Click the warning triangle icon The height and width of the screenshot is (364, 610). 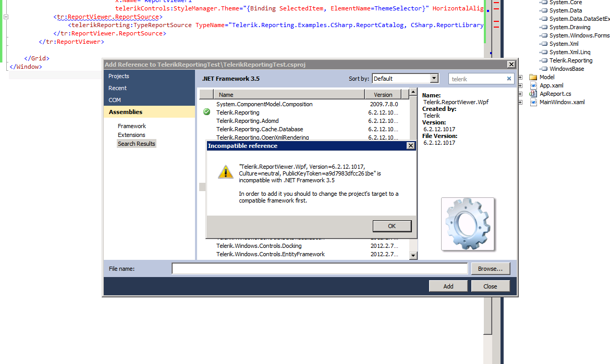click(226, 172)
